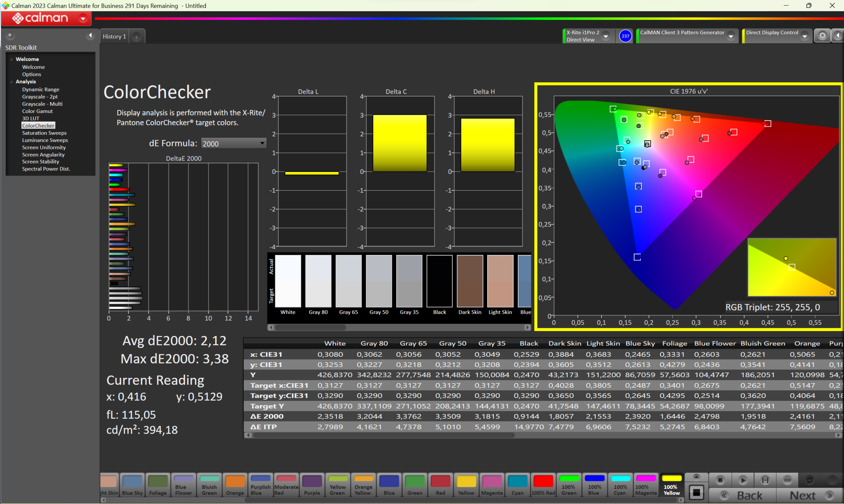The image size is (844, 504).
Task: Open the settings gear icon
Action: tap(822, 36)
